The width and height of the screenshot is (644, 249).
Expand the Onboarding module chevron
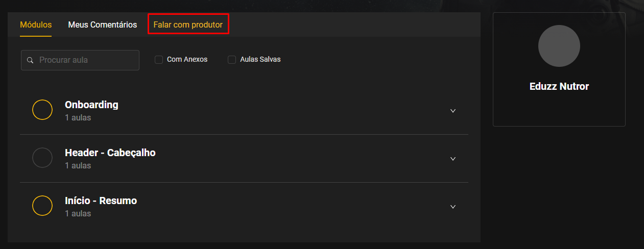453,111
